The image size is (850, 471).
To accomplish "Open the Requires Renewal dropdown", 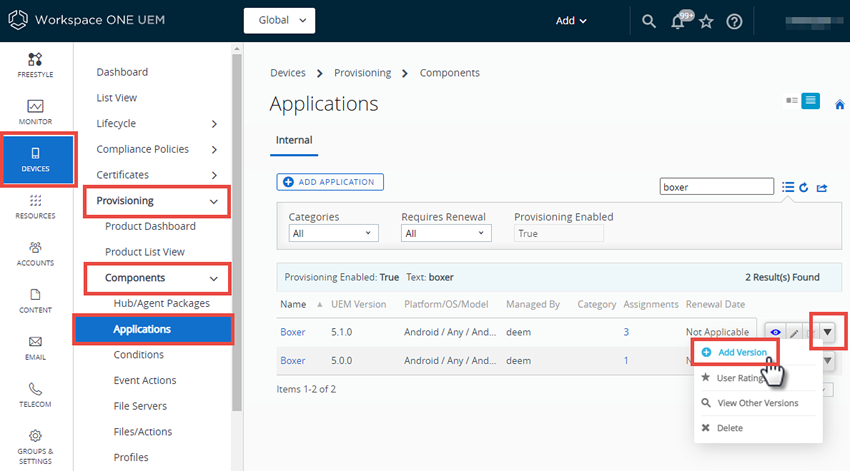I will pos(446,233).
